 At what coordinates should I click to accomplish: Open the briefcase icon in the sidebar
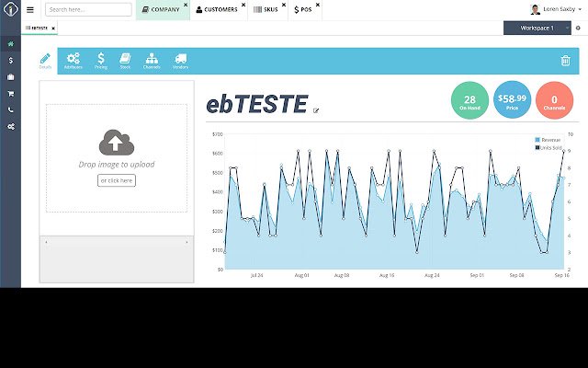(10, 77)
